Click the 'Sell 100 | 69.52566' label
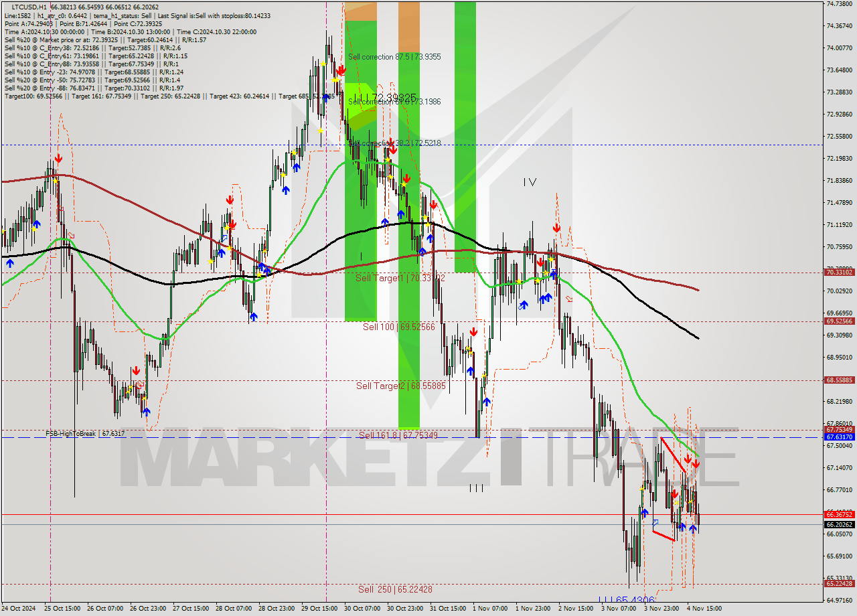 pyautogui.click(x=399, y=327)
